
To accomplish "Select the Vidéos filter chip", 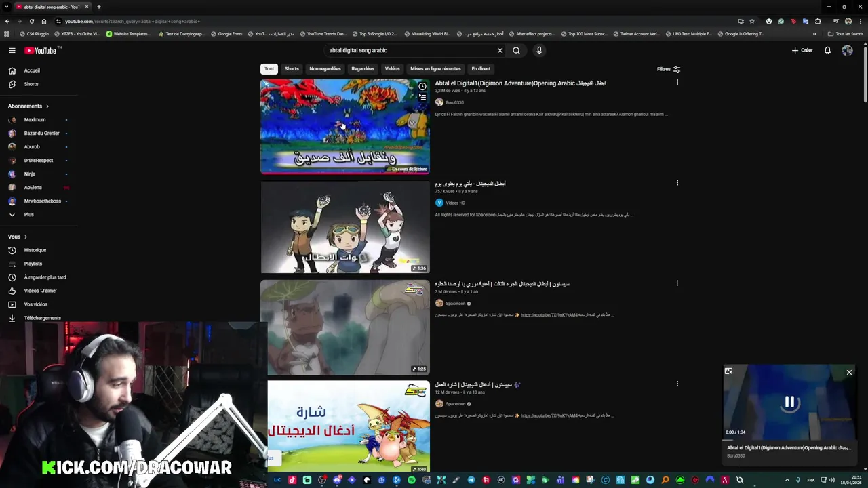I will pyautogui.click(x=392, y=68).
